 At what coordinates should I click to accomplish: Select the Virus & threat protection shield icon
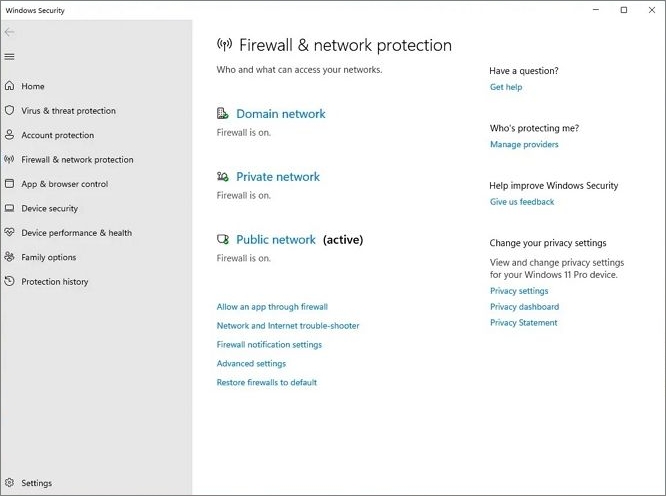coord(10,111)
